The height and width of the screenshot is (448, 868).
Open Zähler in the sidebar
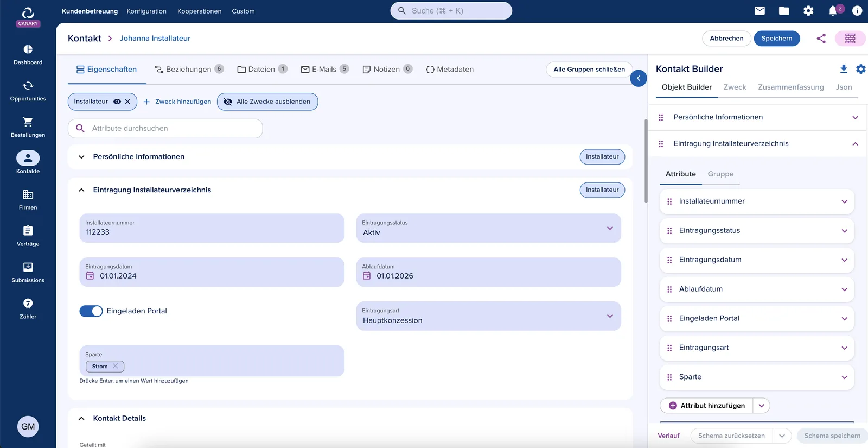coord(28,309)
